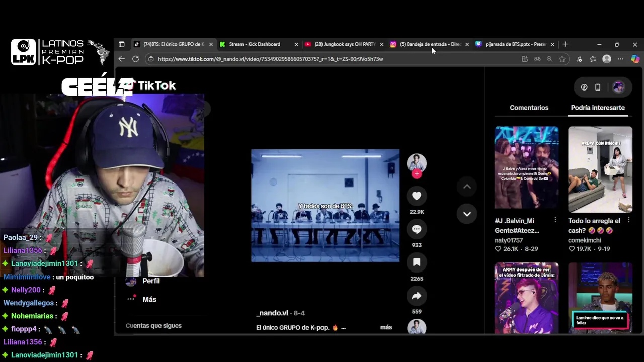Viewport: 644px width, 362px height.
Task: Click the 933 comments count
Action: 417,245
